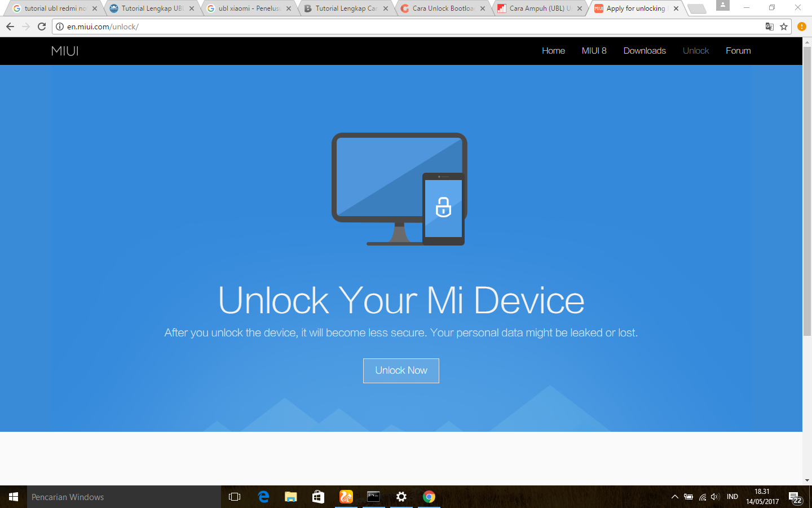Click the Unlock Now button
The width and height of the screenshot is (812, 508).
401,371
